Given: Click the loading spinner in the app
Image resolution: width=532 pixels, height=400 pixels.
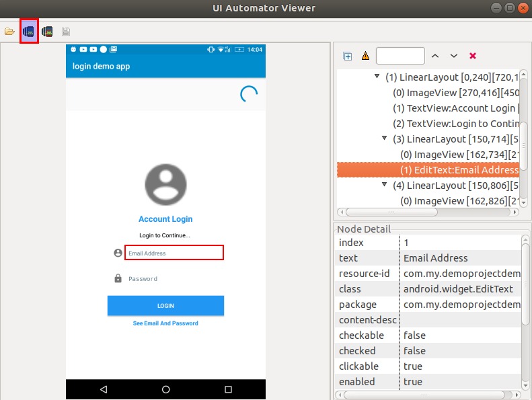Looking at the screenshot, I should [249, 94].
